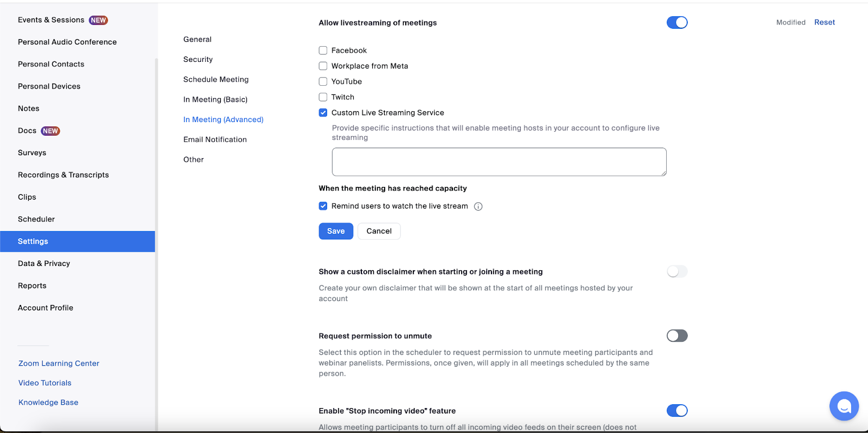Turn off Allow livestreaming of meetings toggle
Screen dimensions: 868x433
click(677, 22)
